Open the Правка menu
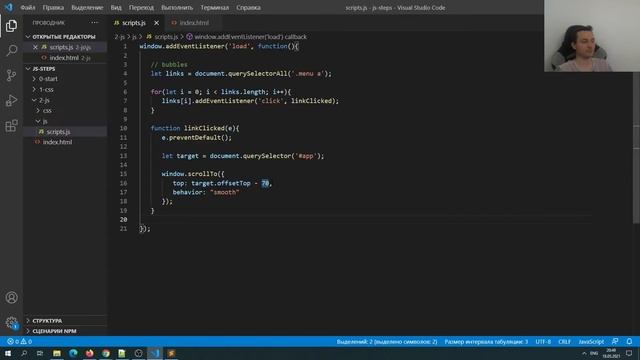Image resolution: width=640 pixels, height=360 pixels. 53,8
